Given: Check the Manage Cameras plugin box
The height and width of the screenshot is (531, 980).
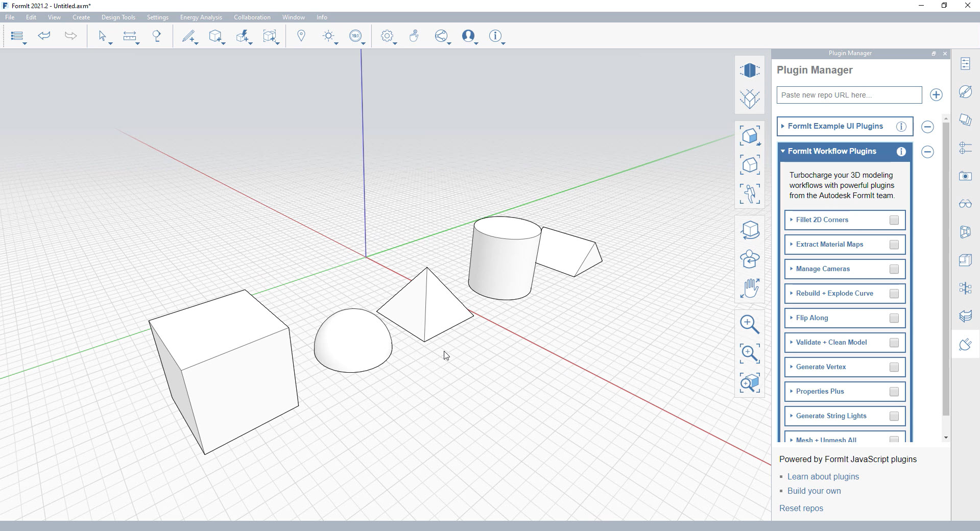Looking at the screenshot, I should coord(894,269).
